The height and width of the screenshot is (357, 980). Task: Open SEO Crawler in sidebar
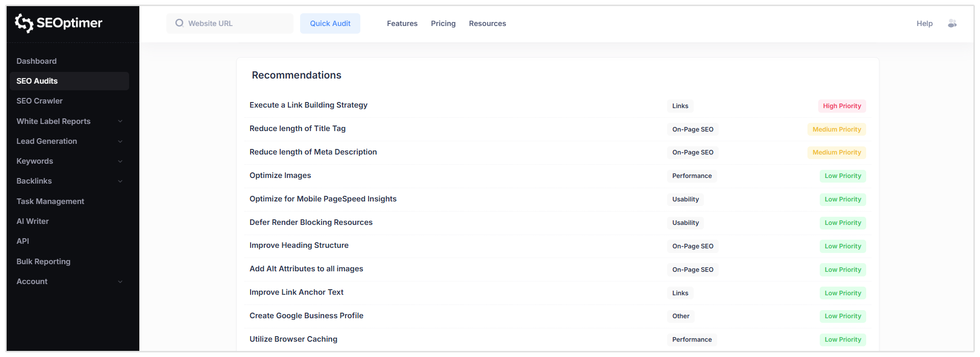(x=39, y=101)
